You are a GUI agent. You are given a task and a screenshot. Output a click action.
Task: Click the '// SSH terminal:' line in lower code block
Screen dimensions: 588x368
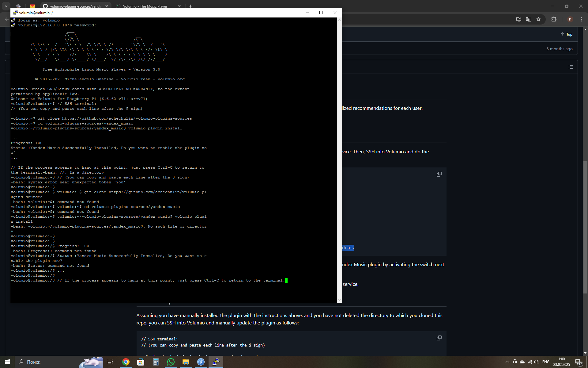pyautogui.click(x=160, y=339)
